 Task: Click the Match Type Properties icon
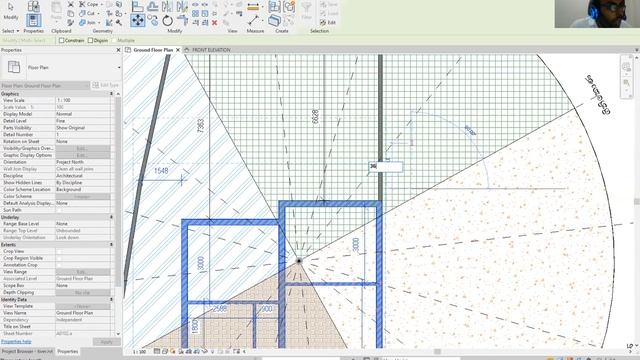(71, 22)
